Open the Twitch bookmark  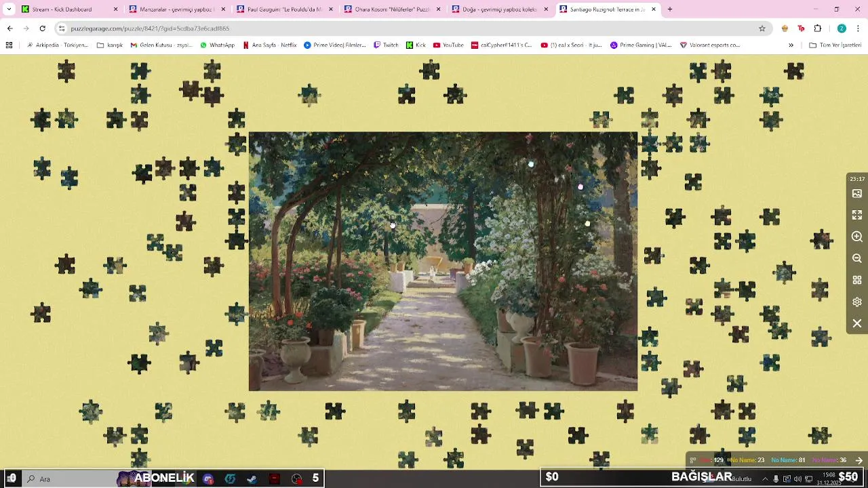(386, 45)
